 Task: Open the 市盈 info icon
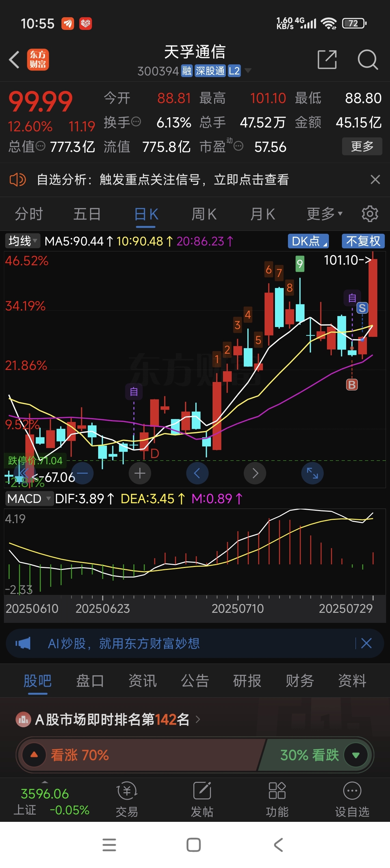[239, 146]
